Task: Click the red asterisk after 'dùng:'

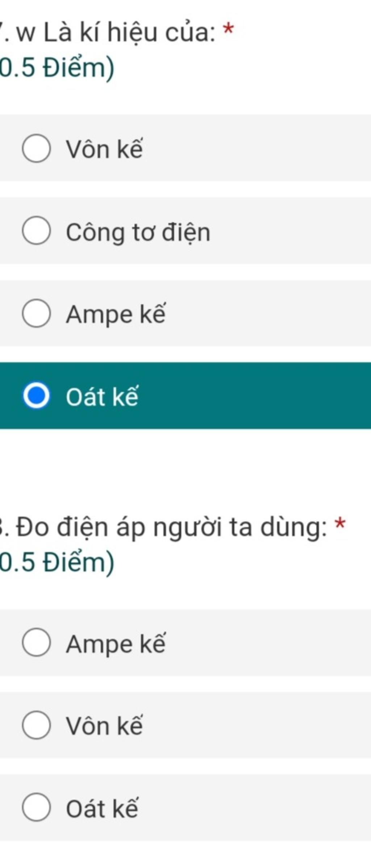Action: coord(340,524)
